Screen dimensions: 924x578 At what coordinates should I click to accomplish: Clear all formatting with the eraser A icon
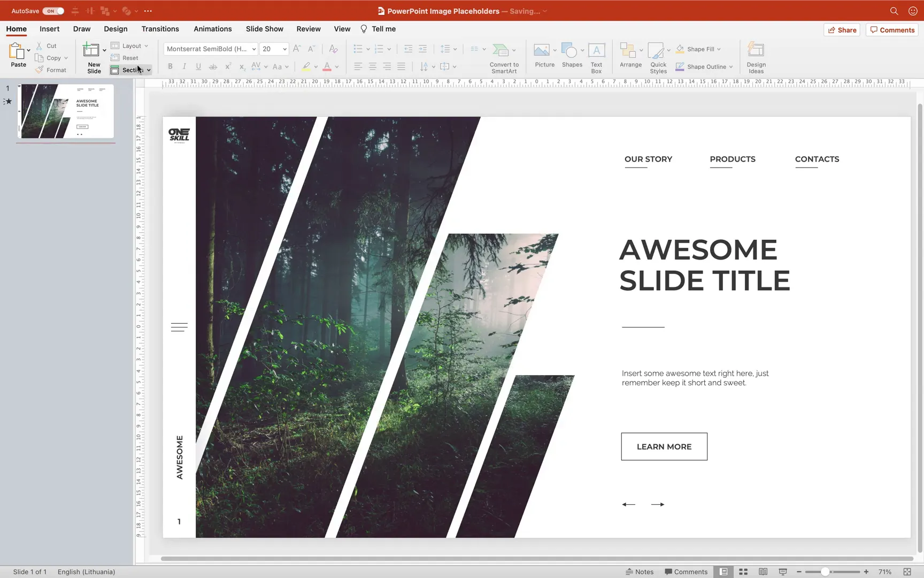point(333,49)
